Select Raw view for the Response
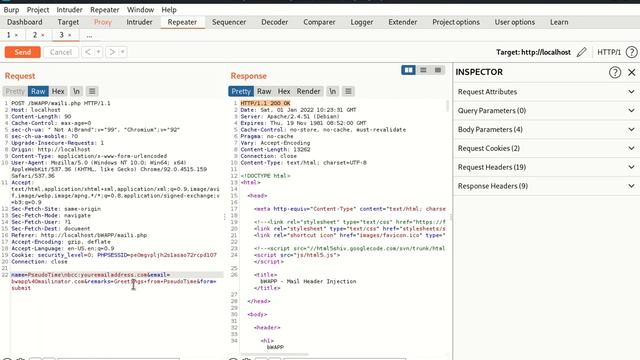Viewport: 640px width, 360px height. 264,91
